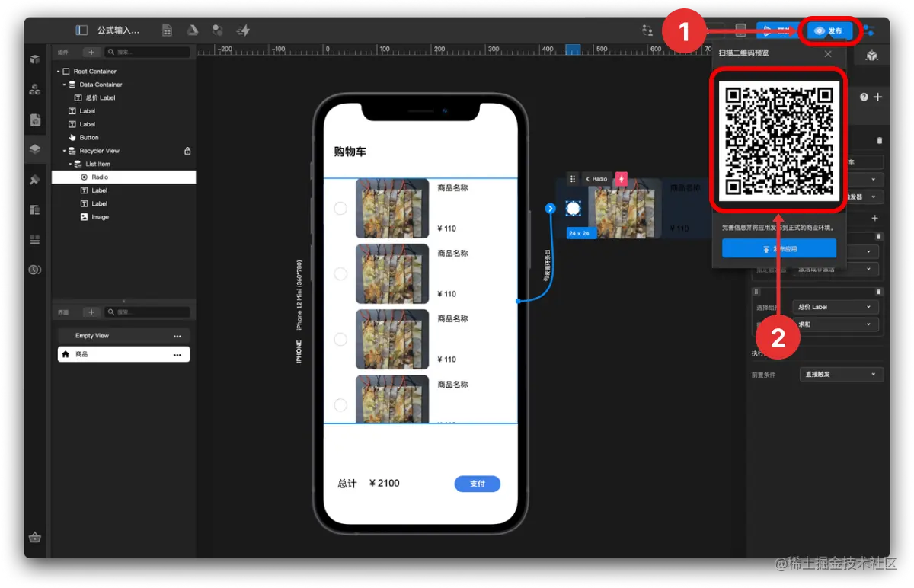This screenshot has height=588, width=914.
Task: Click the first product thumbnail image in cart
Action: [392, 208]
